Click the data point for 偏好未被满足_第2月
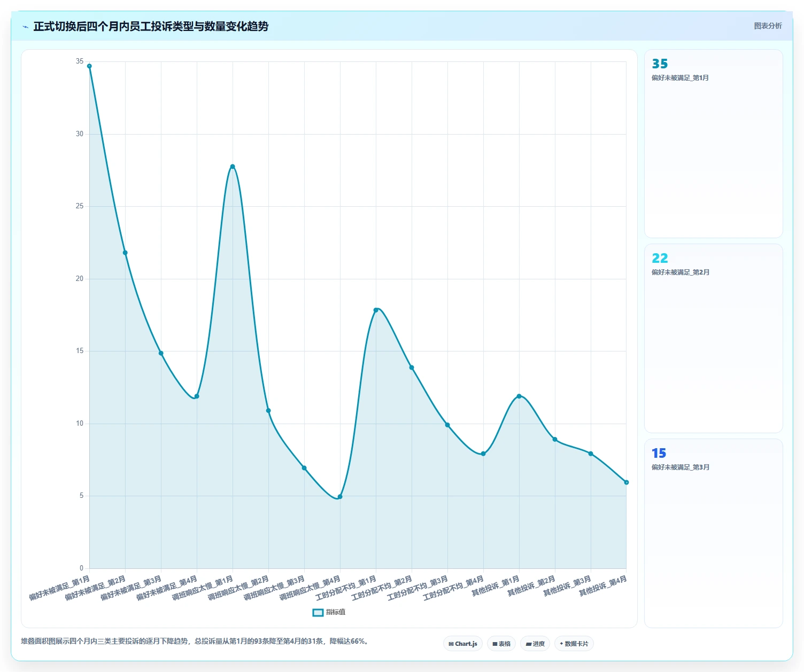Screen dimensions: 804x672 (x=125, y=253)
